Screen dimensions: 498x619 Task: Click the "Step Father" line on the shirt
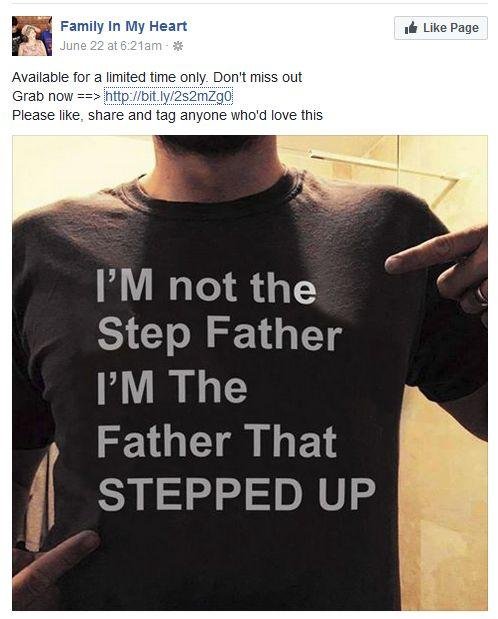[219, 334]
